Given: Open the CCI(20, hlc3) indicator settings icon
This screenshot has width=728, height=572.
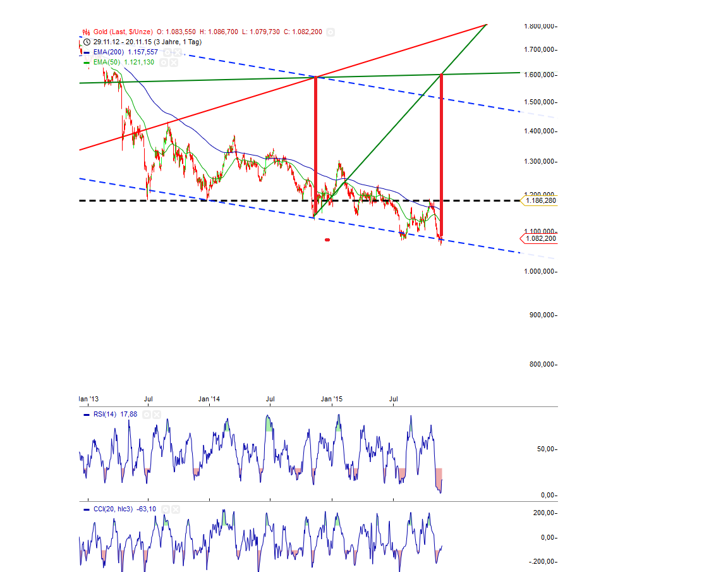Looking at the screenshot, I should click(x=166, y=509).
